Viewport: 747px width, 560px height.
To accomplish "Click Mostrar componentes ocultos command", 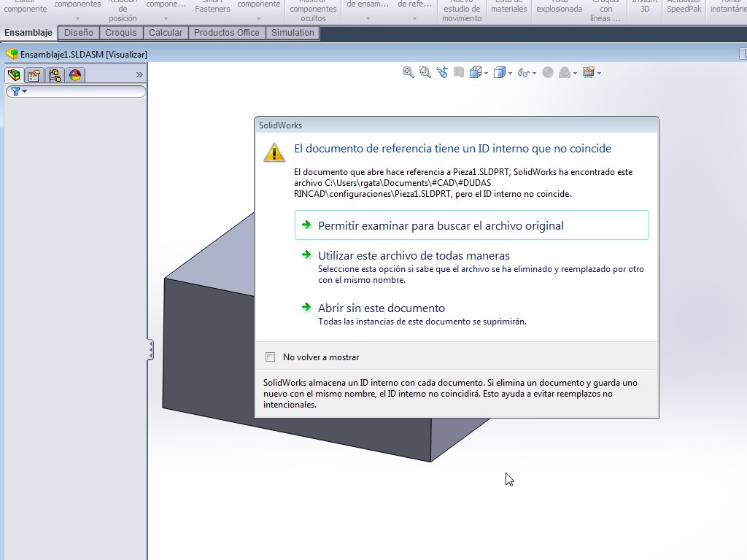I will [313, 10].
